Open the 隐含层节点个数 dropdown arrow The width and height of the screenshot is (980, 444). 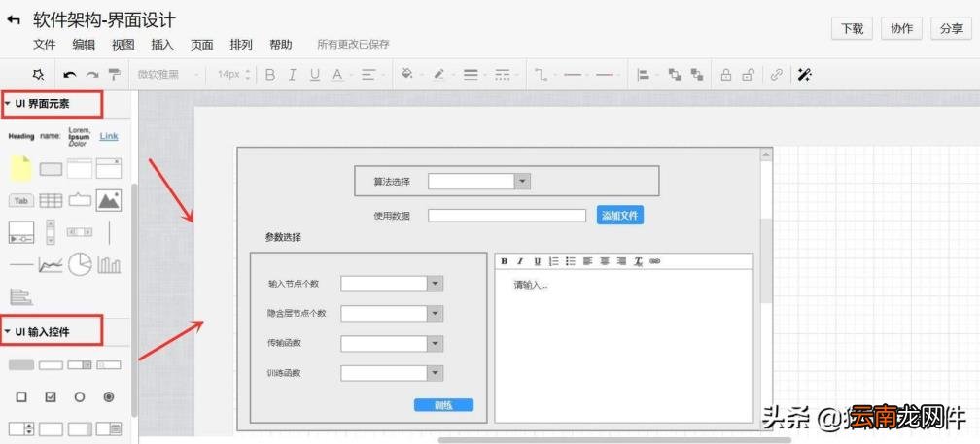click(x=435, y=313)
